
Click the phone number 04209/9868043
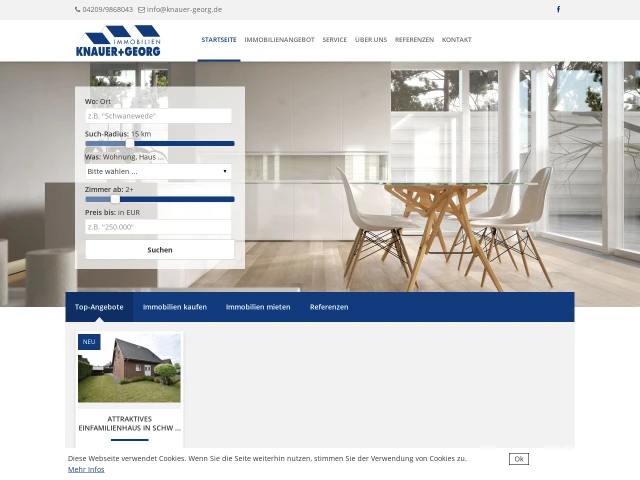104,9
